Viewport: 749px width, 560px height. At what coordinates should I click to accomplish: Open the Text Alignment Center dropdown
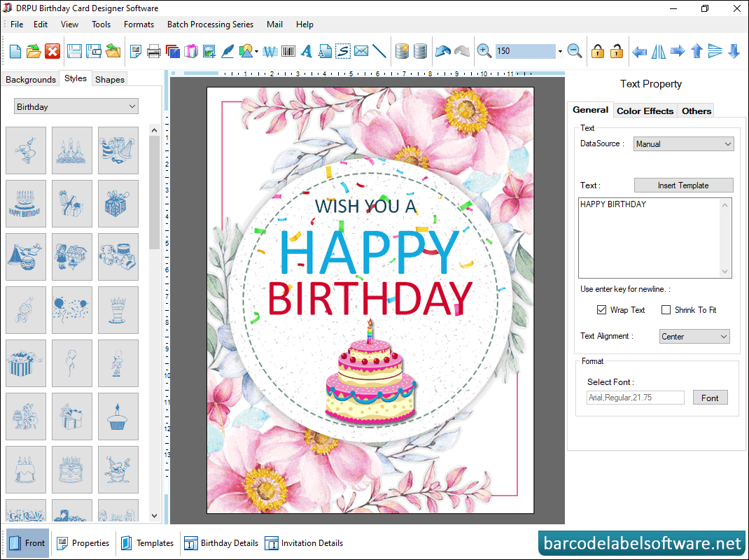coord(694,337)
